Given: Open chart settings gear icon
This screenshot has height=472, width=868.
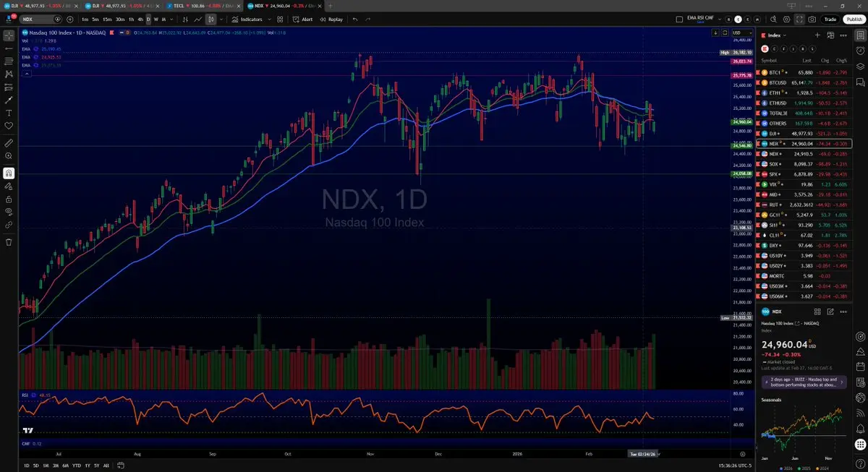Looking at the screenshot, I should 787,20.
